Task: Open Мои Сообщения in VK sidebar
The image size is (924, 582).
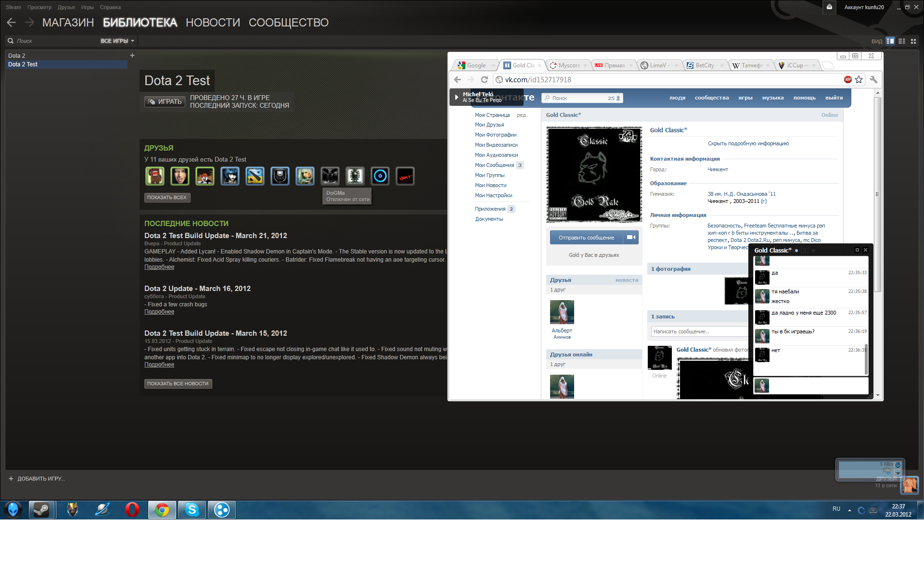Action: (x=494, y=165)
